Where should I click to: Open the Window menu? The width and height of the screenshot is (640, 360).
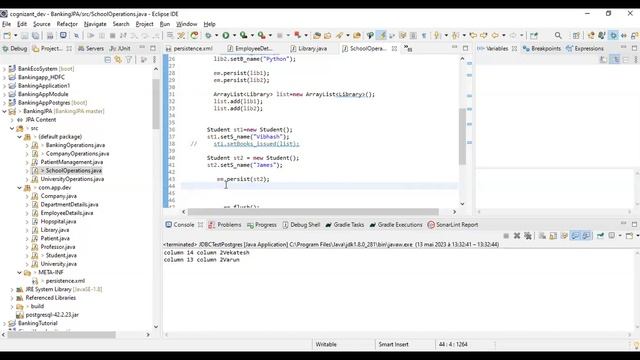point(187,24)
